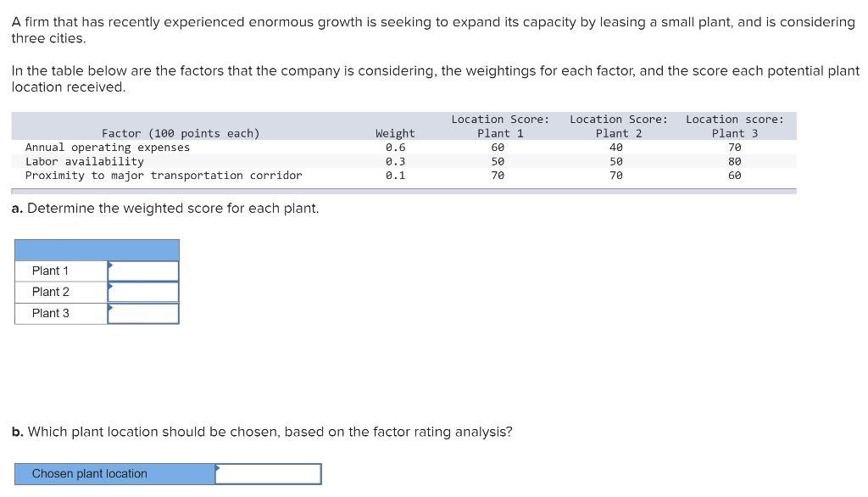
Task: Open the marker beside Chosen plant location field
Action: click(x=219, y=468)
